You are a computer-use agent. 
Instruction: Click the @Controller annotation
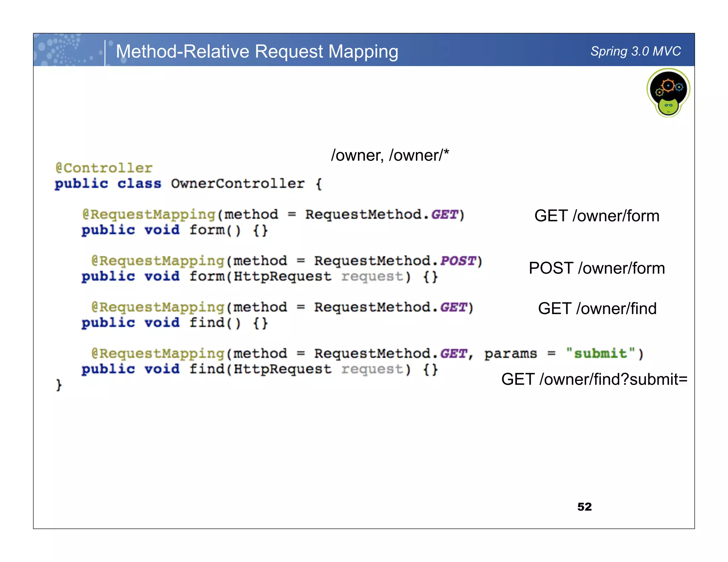[104, 168]
